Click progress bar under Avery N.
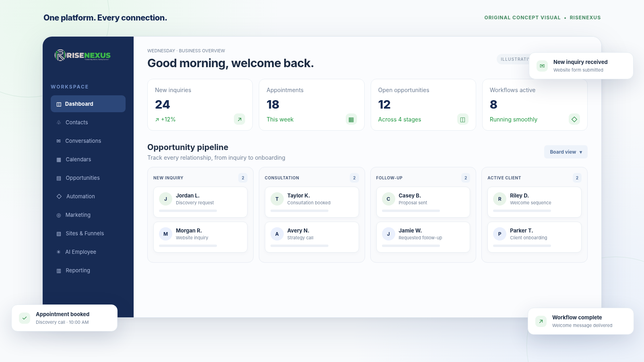Screen dimensions: 644x362 point(299,246)
